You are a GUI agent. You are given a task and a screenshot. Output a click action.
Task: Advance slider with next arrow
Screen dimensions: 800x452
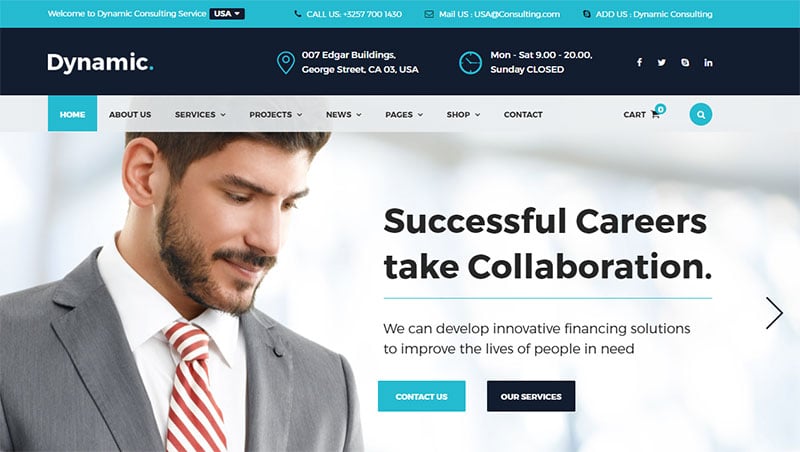[774, 313]
